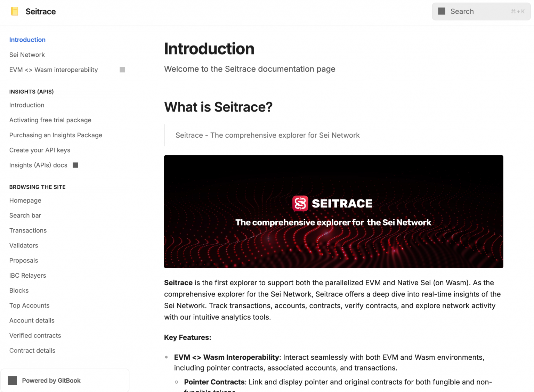The height and width of the screenshot is (392, 534).
Task: Open the Verified contracts page
Action: coord(35,335)
